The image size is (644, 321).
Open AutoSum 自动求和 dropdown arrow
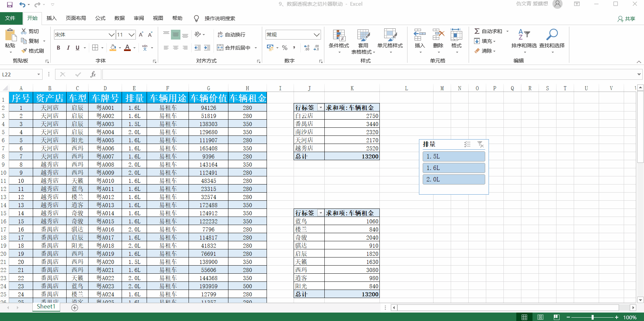tap(507, 31)
